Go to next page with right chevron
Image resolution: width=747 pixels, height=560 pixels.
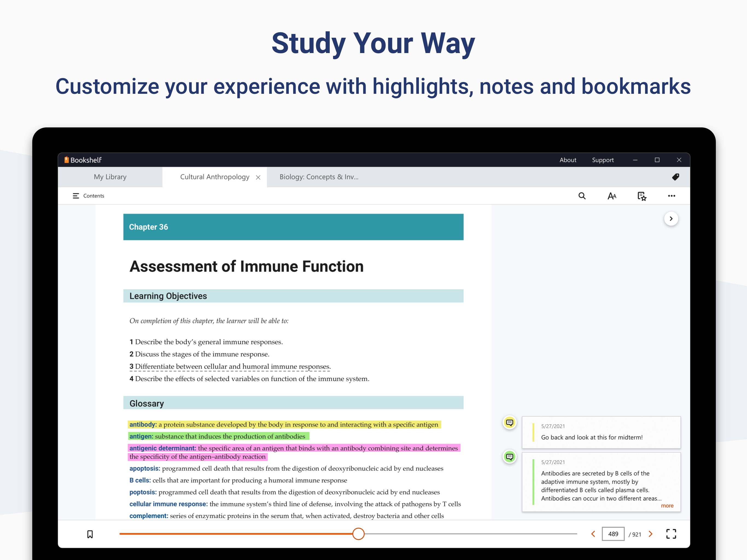click(x=650, y=534)
